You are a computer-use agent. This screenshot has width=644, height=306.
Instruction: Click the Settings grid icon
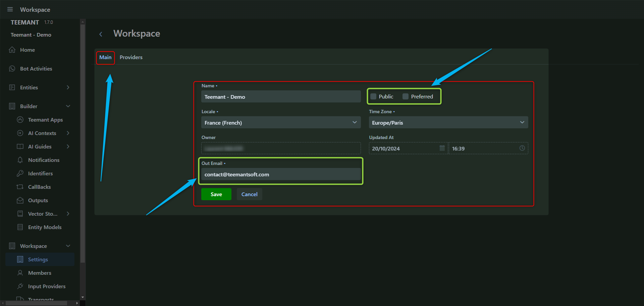20,259
